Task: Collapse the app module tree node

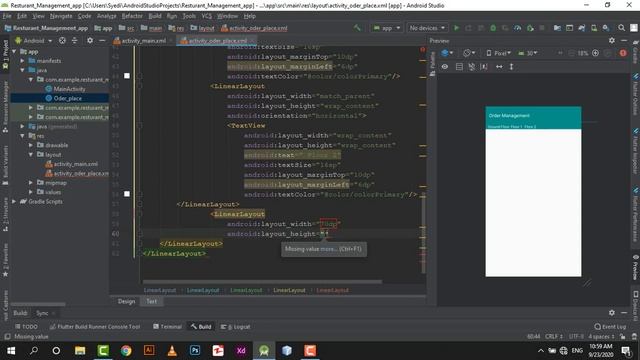Action: [x=15, y=51]
